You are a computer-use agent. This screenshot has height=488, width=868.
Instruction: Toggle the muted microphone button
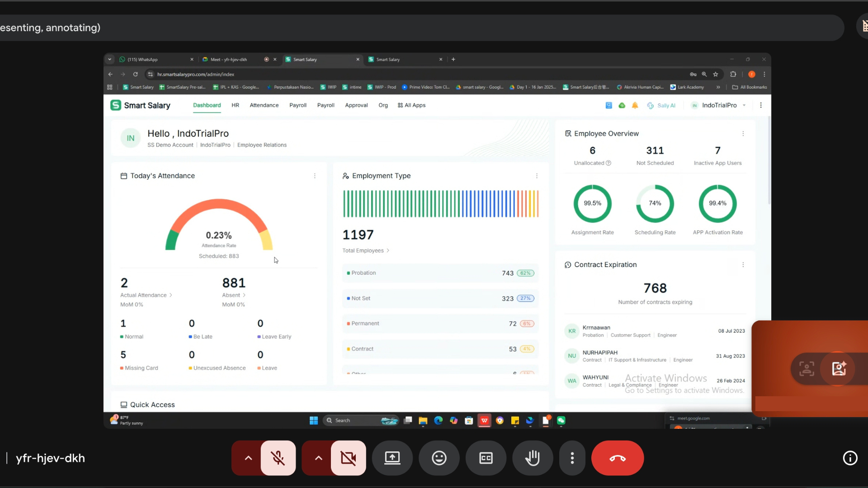point(278,458)
